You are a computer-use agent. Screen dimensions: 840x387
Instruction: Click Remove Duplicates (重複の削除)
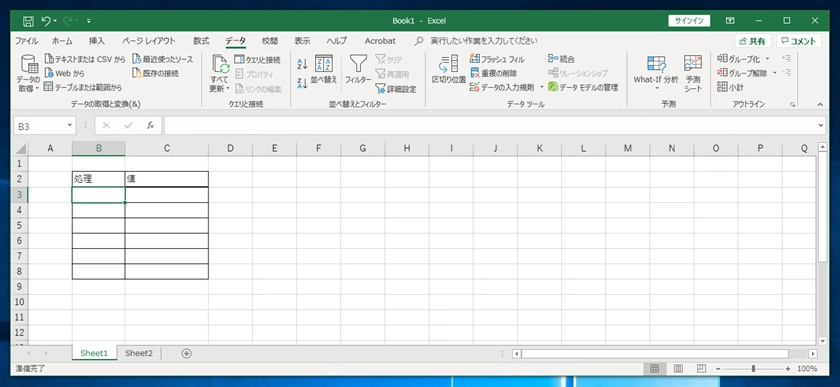(x=493, y=73)
